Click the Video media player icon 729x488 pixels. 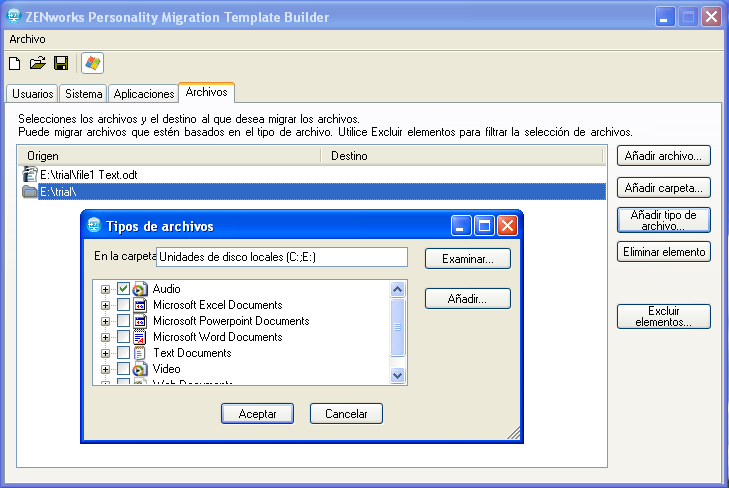(140, 369)
